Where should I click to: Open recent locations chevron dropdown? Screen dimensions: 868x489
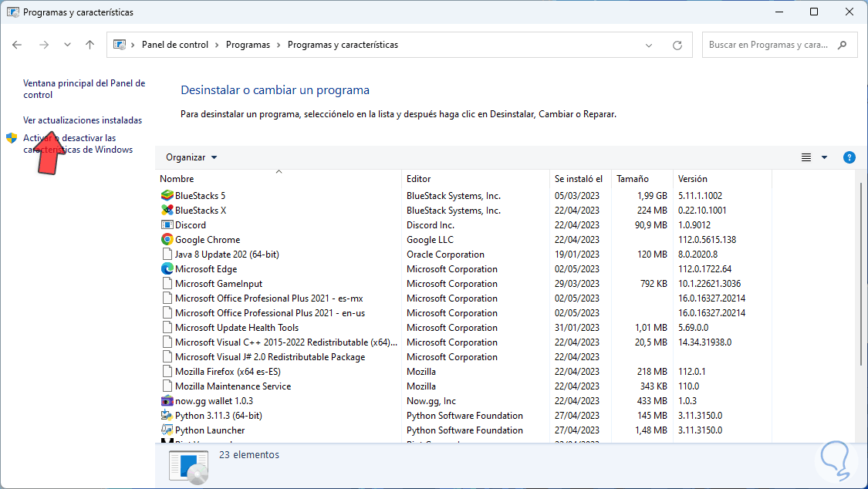[x=67, y=46]
